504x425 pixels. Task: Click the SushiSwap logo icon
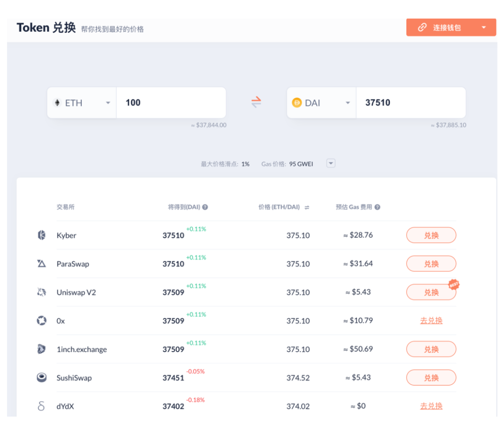tap(42, 378)
